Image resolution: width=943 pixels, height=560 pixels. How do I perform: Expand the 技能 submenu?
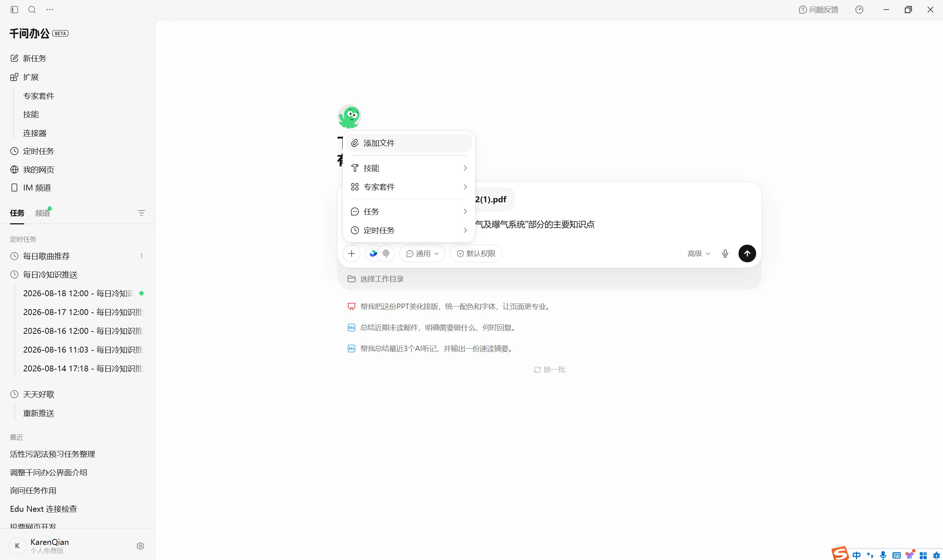[409, 168]
